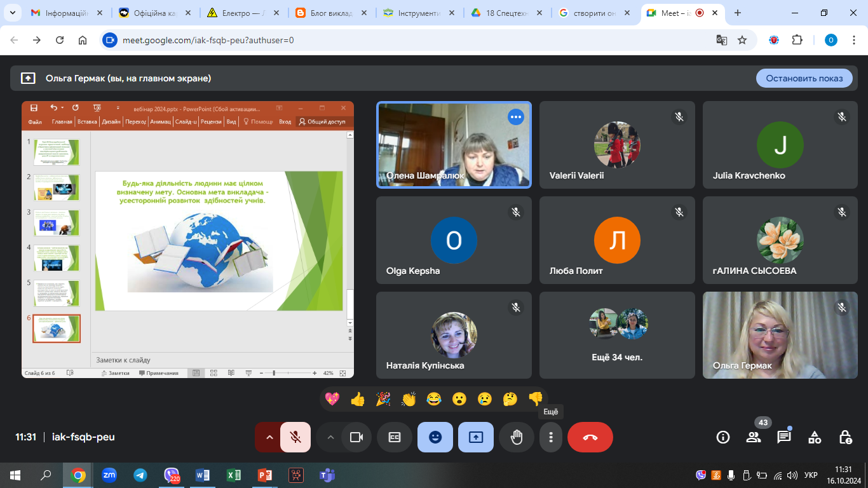
Task: Toggle the camera on or off
Action: coord(356,437)
